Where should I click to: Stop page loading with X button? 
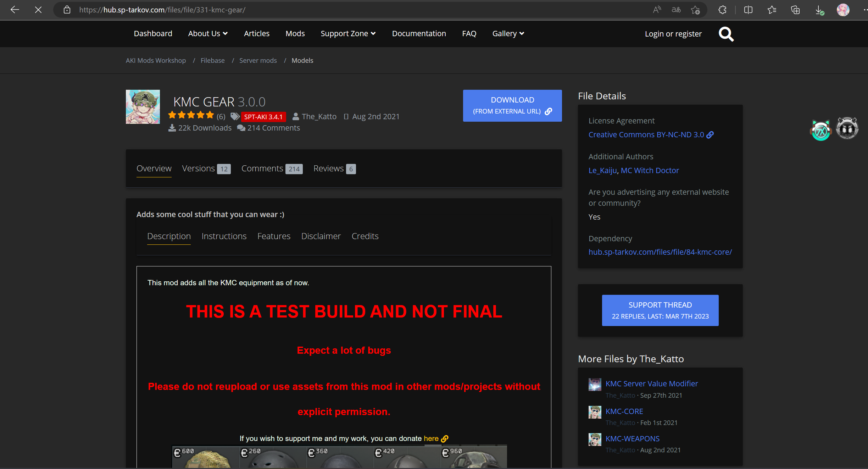click(38, 10)
